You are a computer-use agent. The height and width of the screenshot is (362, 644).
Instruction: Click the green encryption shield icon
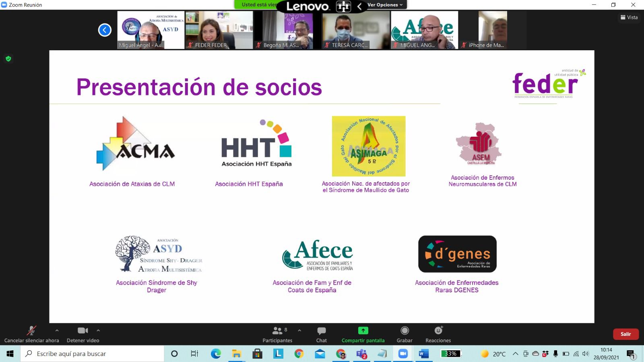(8, 59)
